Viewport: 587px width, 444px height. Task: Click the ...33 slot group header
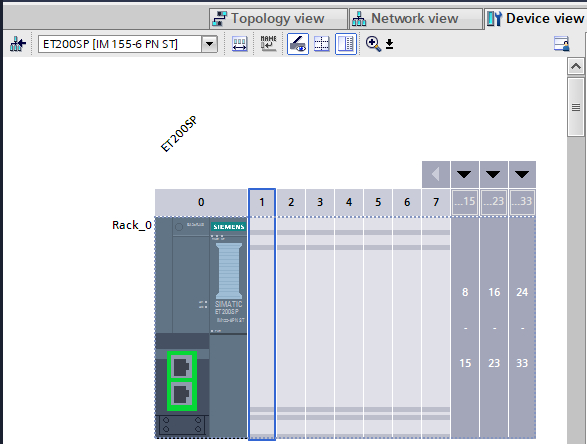pyautogui.click(x=522, y=202)
